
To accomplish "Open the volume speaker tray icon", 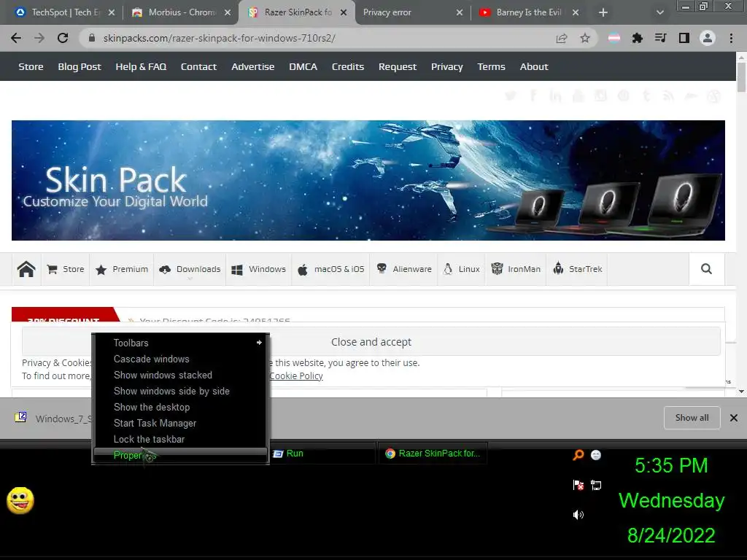I will click(x=578, y=515).
